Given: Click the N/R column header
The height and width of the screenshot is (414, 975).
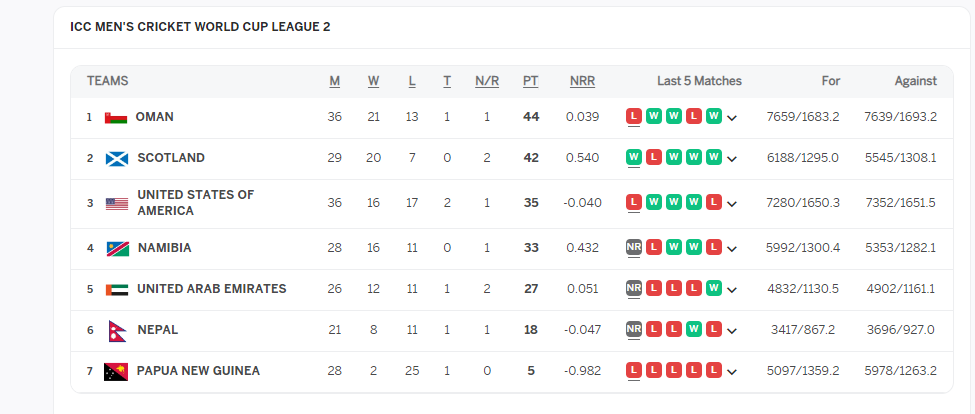Looking at the screenshot, I should click(x=487, y=81).
